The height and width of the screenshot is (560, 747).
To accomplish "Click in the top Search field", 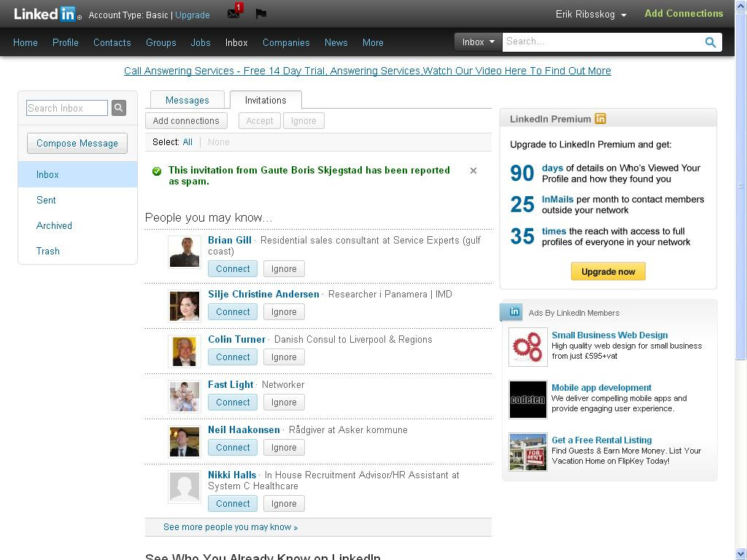I will 603,42.
